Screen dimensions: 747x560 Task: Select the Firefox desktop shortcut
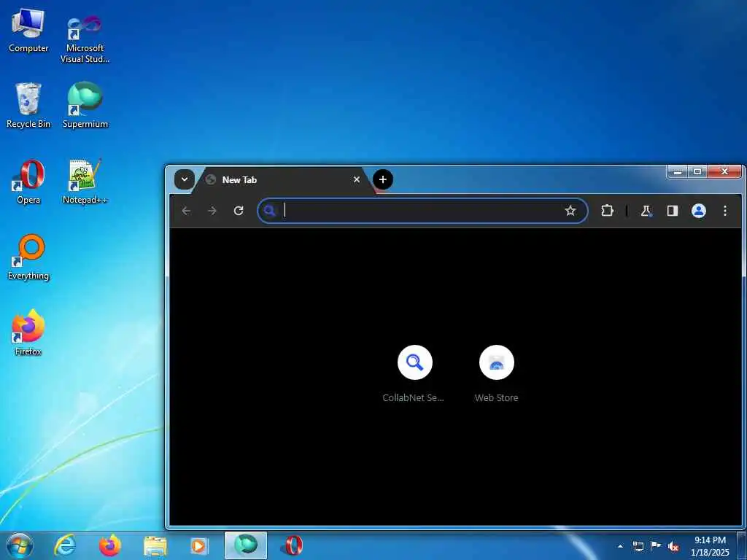point(28,332)
